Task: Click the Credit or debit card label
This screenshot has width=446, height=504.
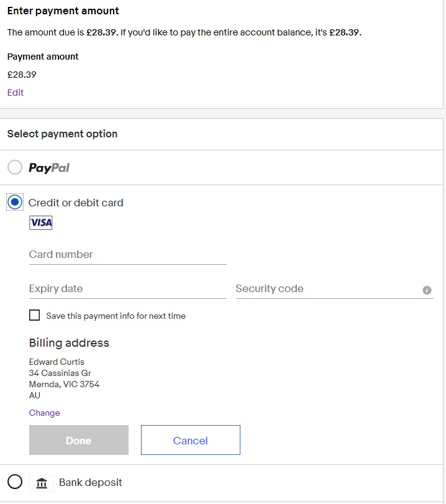Action: pyautogui.click(x=76, y=203)
